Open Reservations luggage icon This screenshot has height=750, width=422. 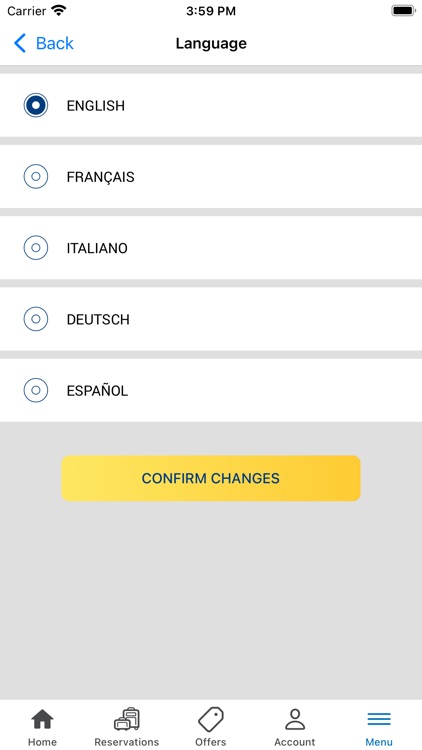127,719
